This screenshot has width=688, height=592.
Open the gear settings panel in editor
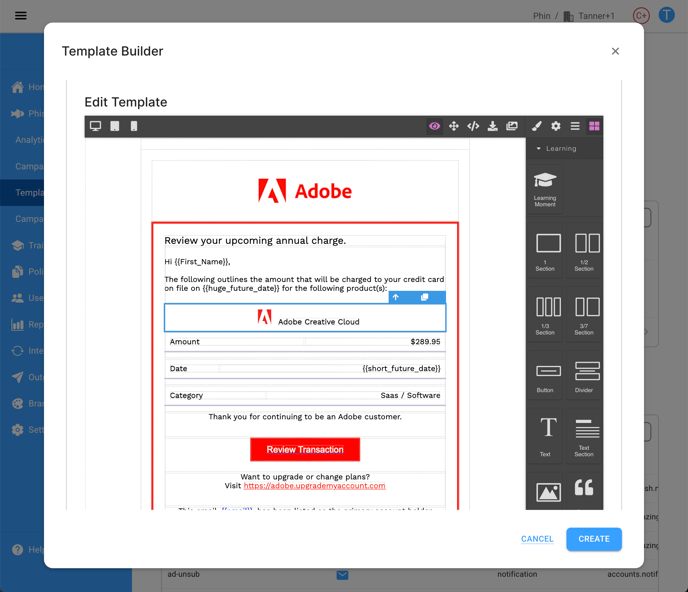(555, 126)
